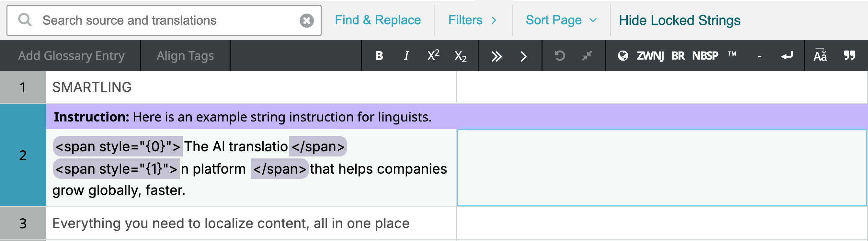Click the translation input box for string 2

(x=662, y=167)
